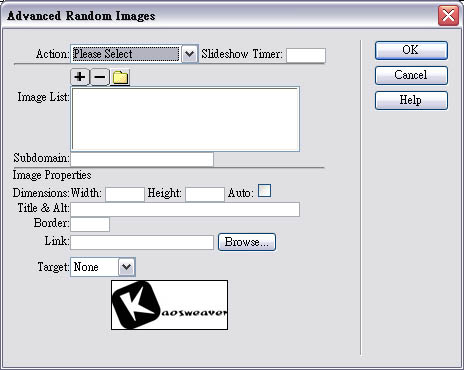The width and height of the screenshot is (464, 370).
Task: Click inside the Image List box
Action: pos(185,119)
